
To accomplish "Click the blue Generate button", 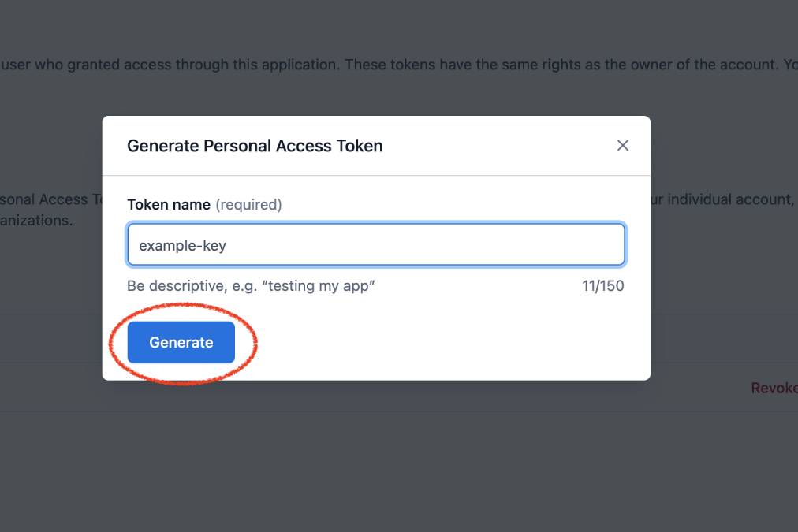I will (181, 342).
